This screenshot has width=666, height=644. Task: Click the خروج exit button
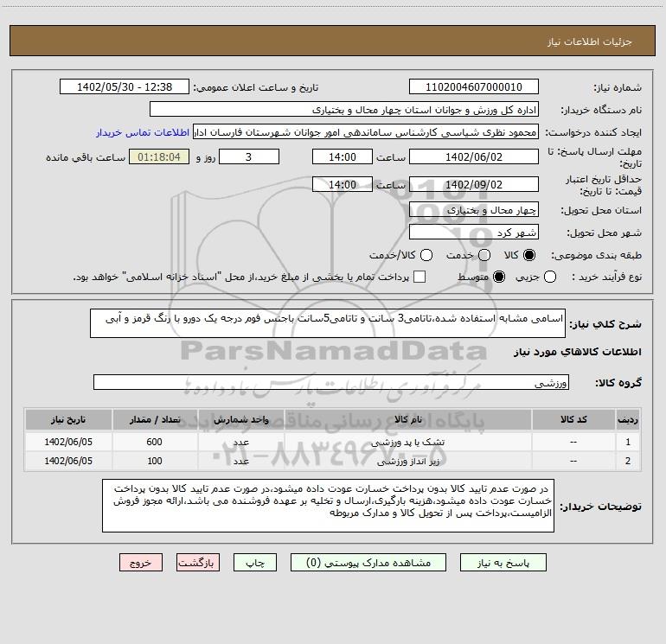click(141, 563)
